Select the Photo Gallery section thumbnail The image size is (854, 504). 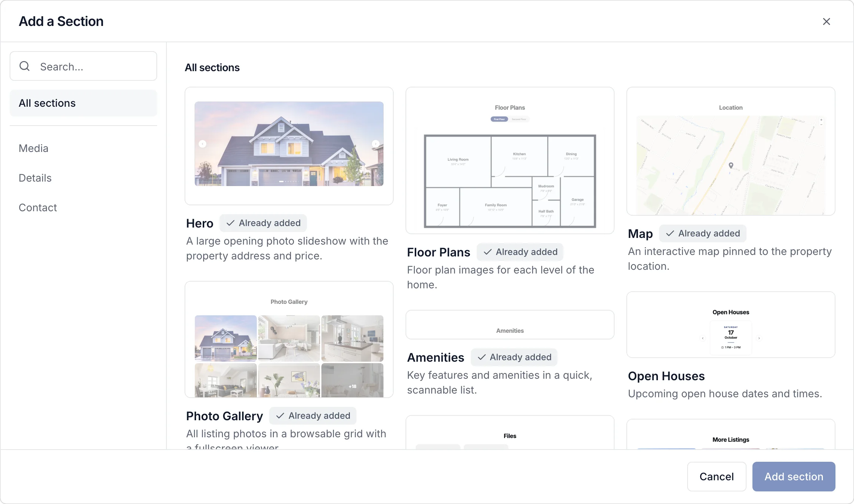289,339
